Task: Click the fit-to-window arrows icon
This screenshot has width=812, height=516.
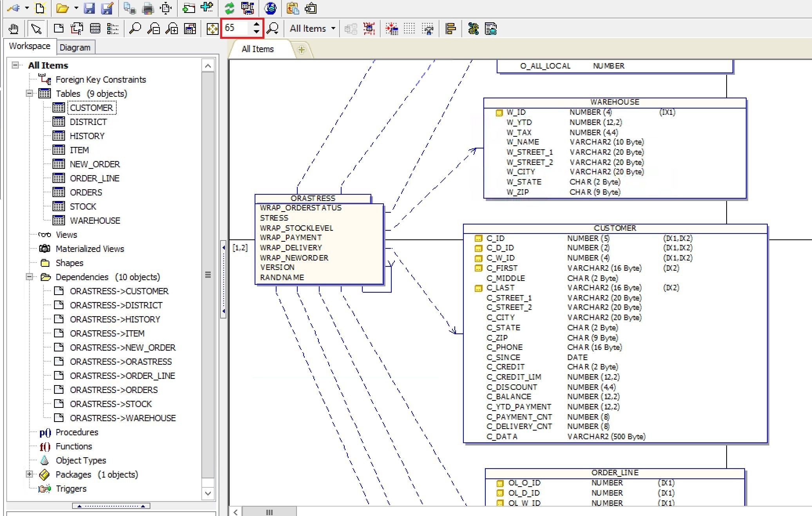Action: click(212, 29)
